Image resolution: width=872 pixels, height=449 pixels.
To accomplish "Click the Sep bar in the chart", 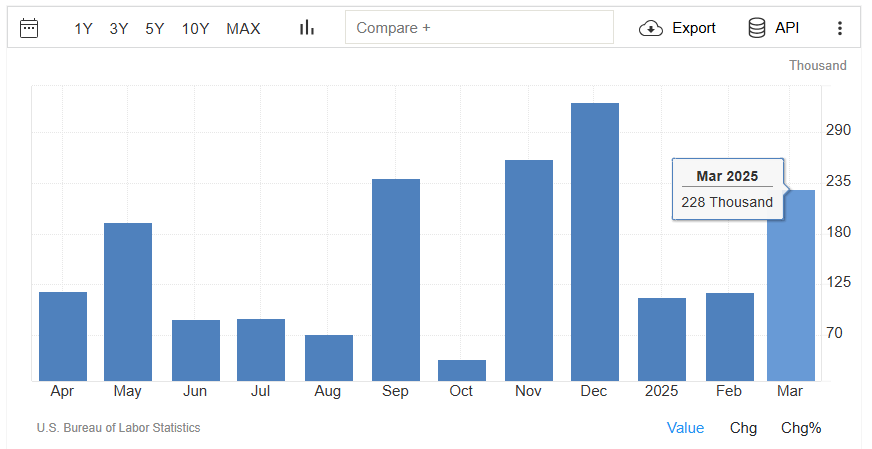I will coord(396,280).
